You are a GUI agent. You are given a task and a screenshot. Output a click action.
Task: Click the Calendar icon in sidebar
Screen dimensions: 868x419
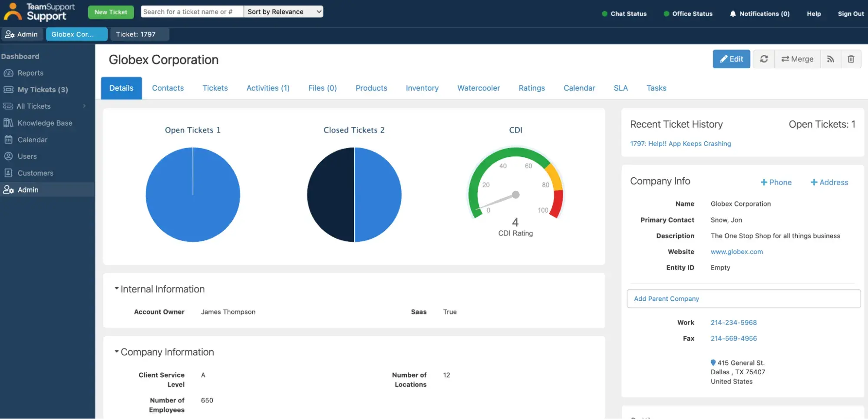(x=8, y=140)
